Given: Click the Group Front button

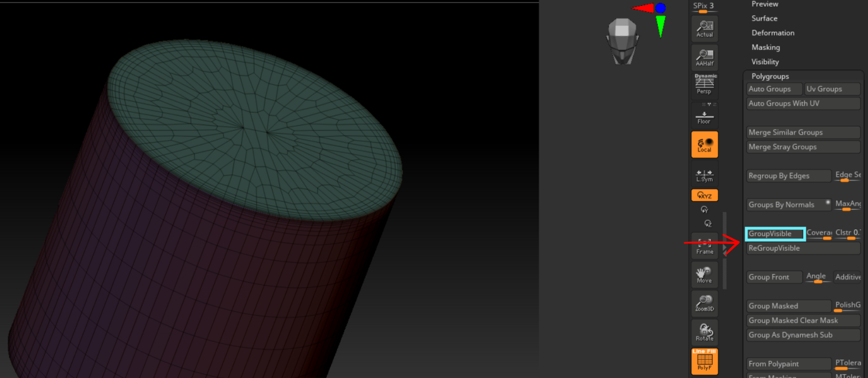Looking at the screenshot, I should (774, 277).
